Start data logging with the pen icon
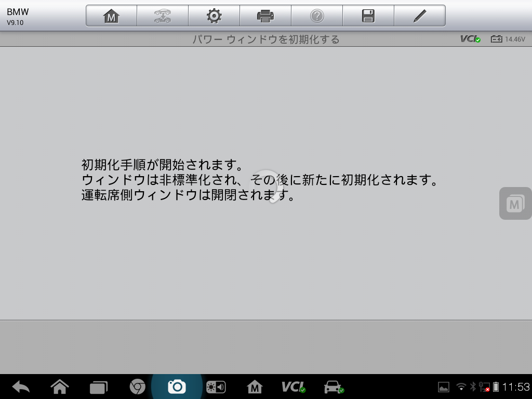The width and height of the screenshot is (532, 399). [420, 16]
